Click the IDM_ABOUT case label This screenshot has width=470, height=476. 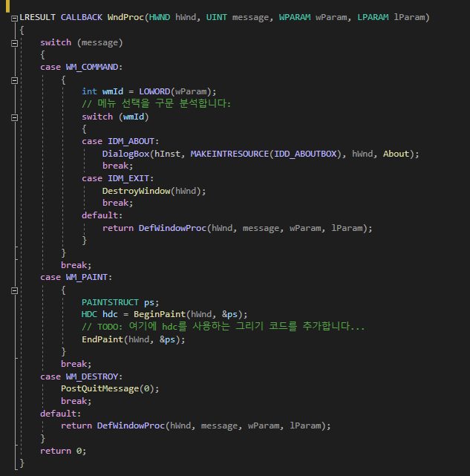(131, 142)
